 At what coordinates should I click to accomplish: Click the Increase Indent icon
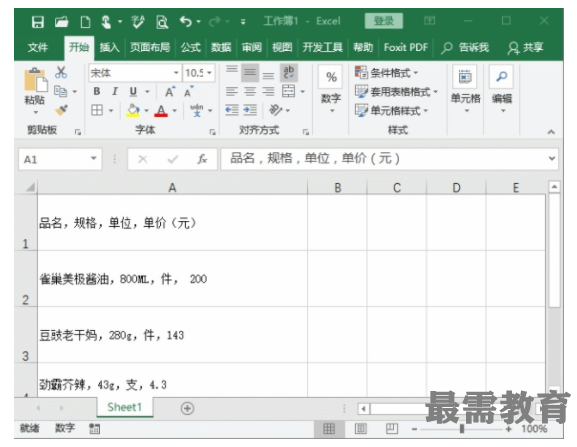tap(250, 110)
